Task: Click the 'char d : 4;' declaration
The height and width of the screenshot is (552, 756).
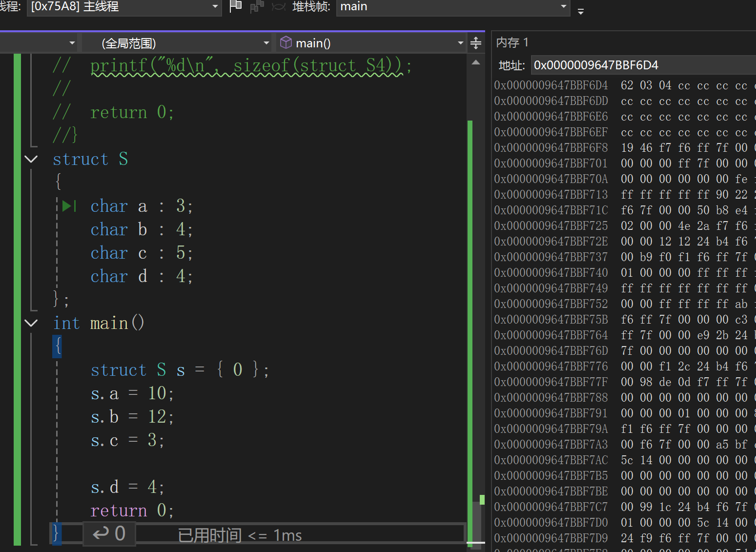Action: coord(142,276)
